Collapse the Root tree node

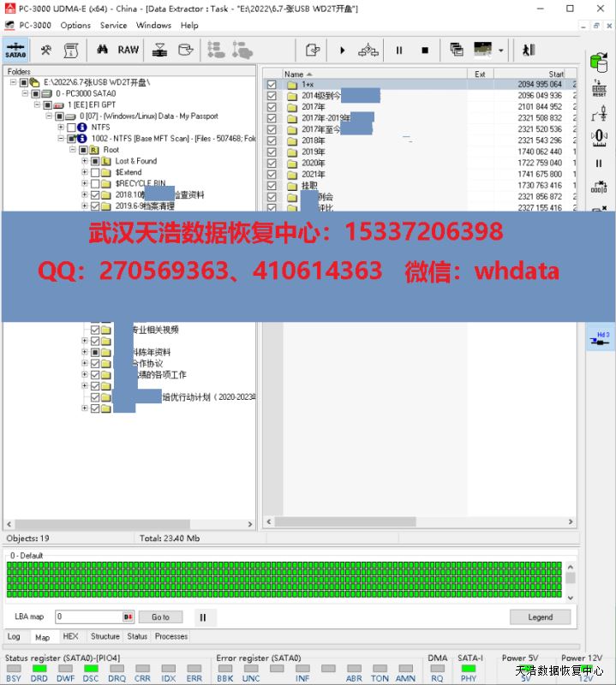click(73, 150)
